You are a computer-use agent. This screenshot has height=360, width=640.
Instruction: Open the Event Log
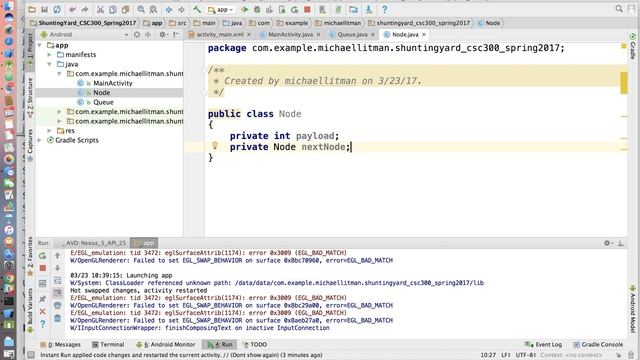pyautogui.click(x=543, y=345)
